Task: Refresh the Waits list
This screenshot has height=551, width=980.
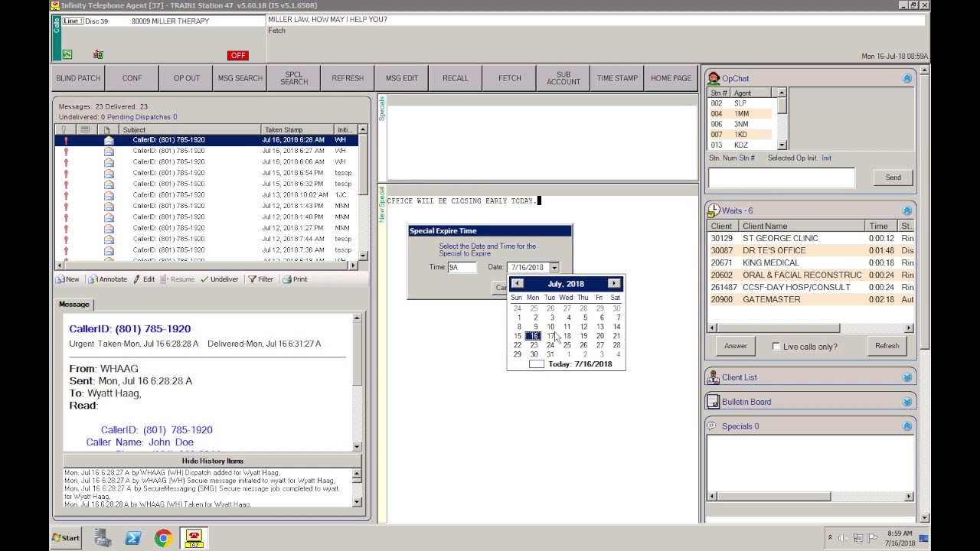Action: pyautogui.click(x=887, y=346)
